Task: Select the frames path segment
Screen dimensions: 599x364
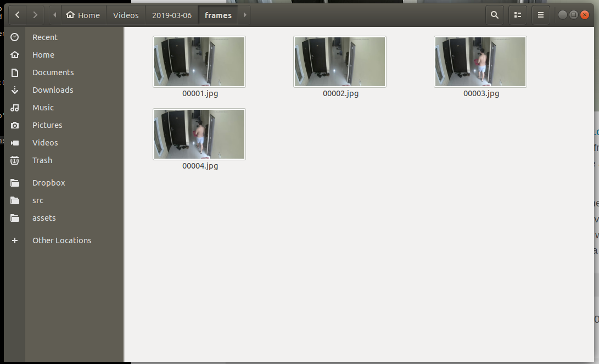Action: click(218, 15)
